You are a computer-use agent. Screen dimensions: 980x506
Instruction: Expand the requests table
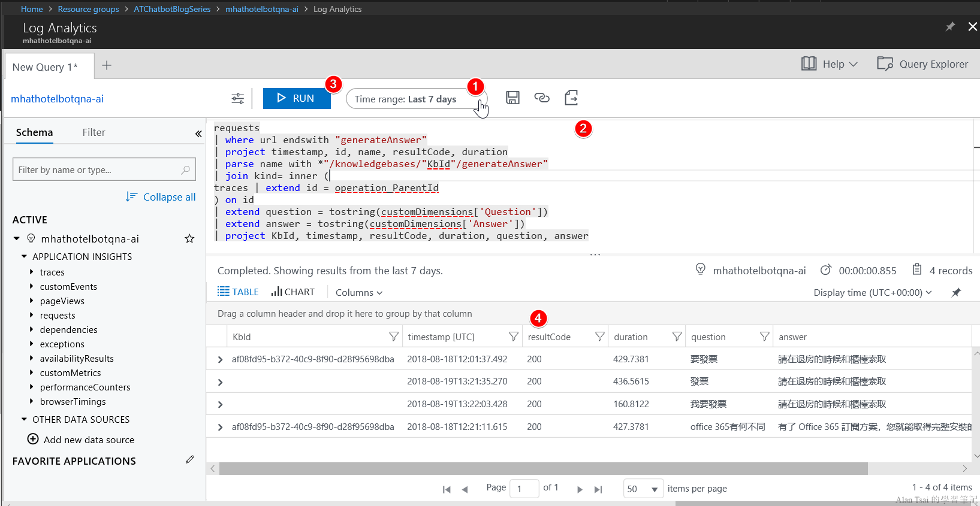(x=32, y=315)
